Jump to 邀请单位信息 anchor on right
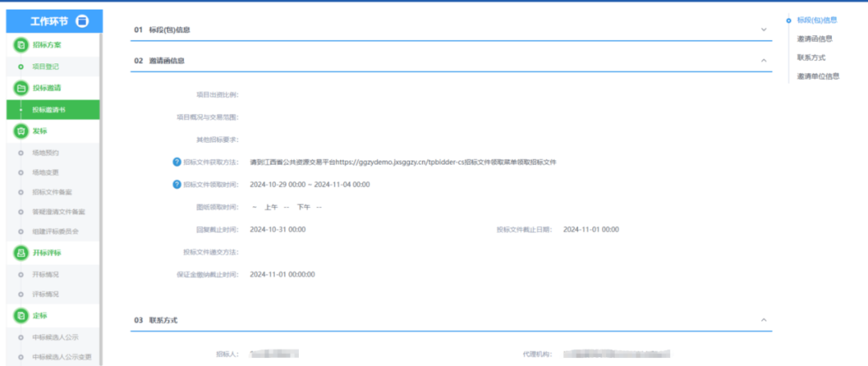Image resolution: width=868 pixels, height=366 pixels. tap(818, 76)
